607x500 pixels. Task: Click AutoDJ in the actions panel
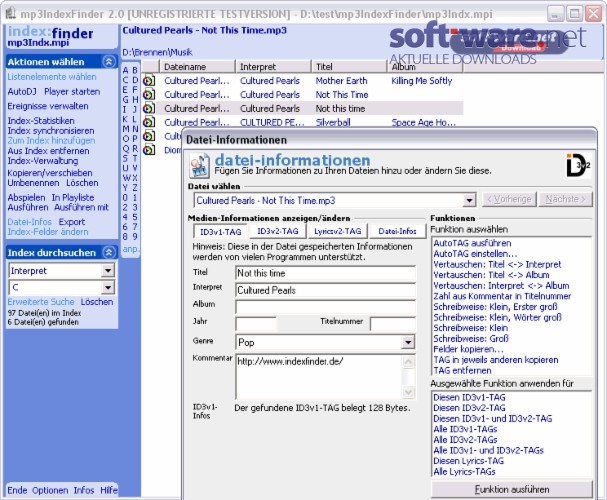tap(22, 92)
